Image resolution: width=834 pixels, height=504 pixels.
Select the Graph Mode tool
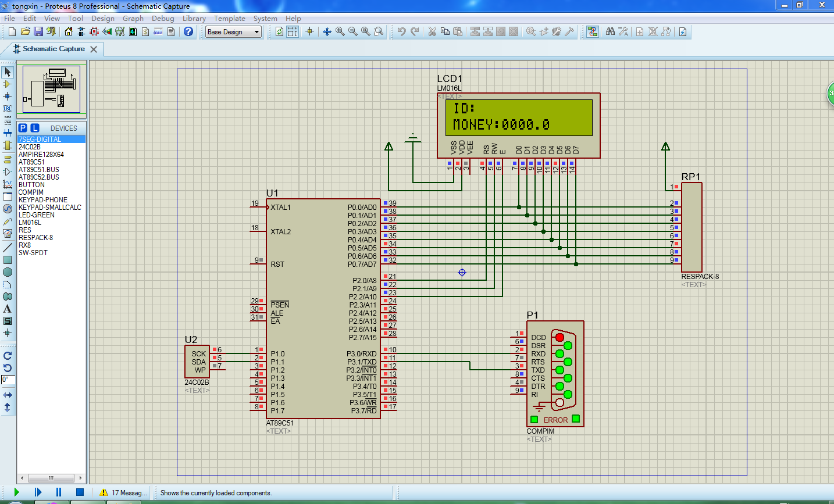8,184
